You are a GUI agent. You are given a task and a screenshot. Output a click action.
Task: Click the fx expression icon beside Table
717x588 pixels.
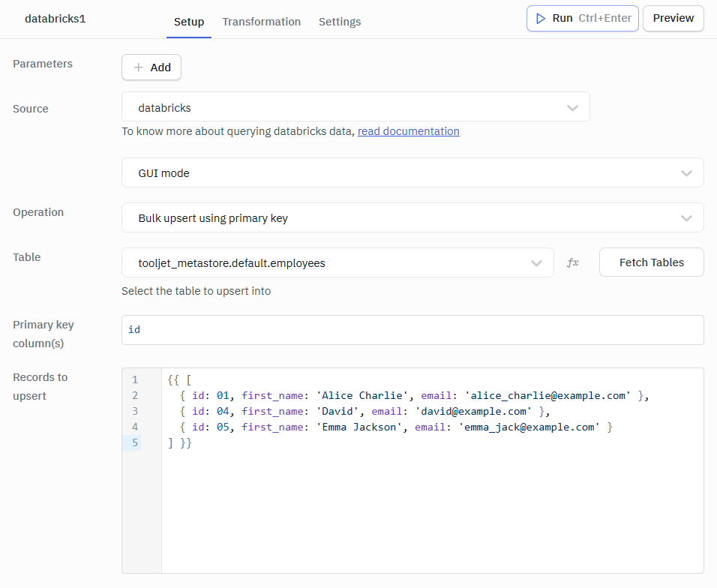click(x=572, y=262)
